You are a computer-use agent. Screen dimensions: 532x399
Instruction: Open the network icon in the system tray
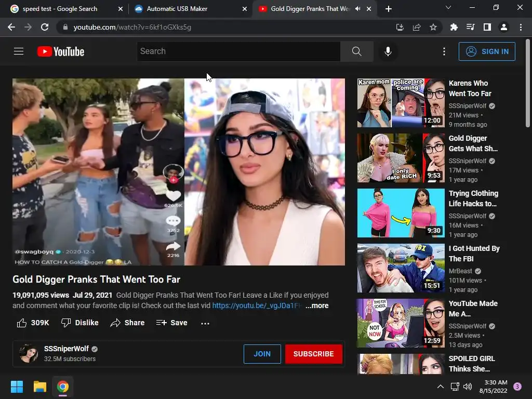tap(455, 387)
